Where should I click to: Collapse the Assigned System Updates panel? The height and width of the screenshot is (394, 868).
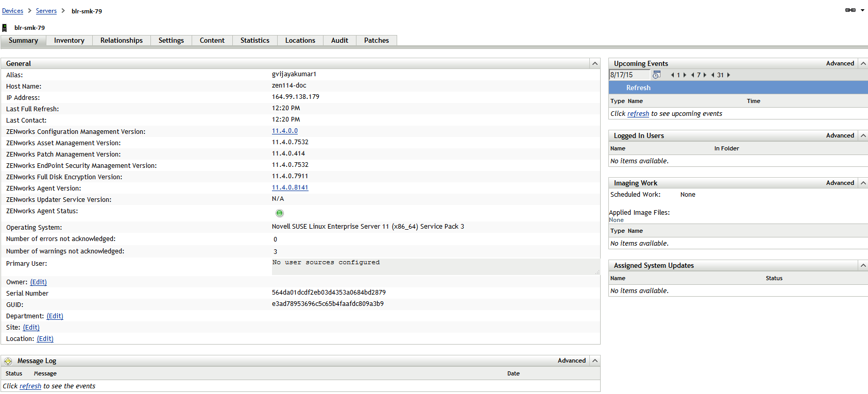point(863,265)
